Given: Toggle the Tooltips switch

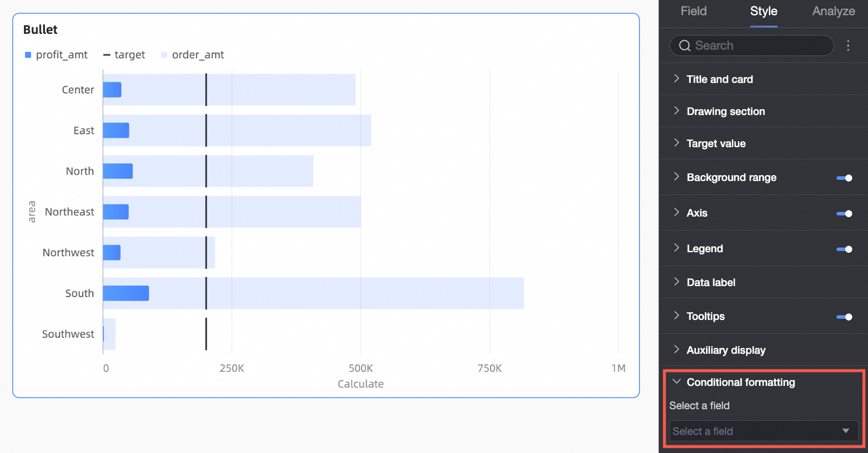Looking at the screenshot, I should tap(844, 317).
